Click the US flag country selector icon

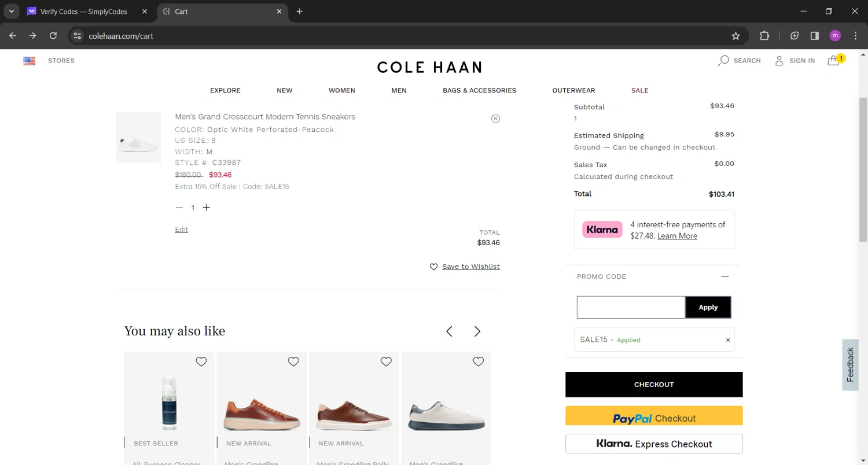click(x=30, y=61)
